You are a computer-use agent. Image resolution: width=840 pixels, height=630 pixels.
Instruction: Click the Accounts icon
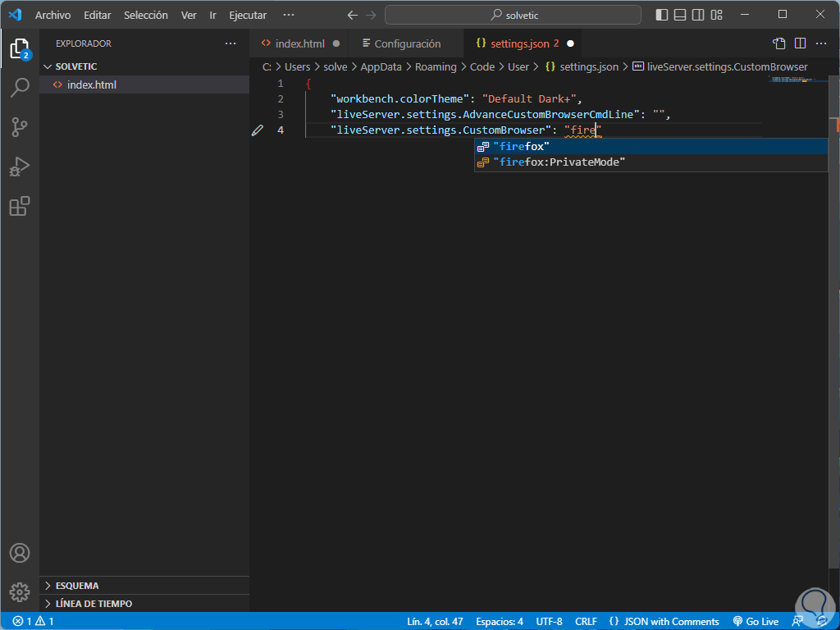click(x=20, y=553)
